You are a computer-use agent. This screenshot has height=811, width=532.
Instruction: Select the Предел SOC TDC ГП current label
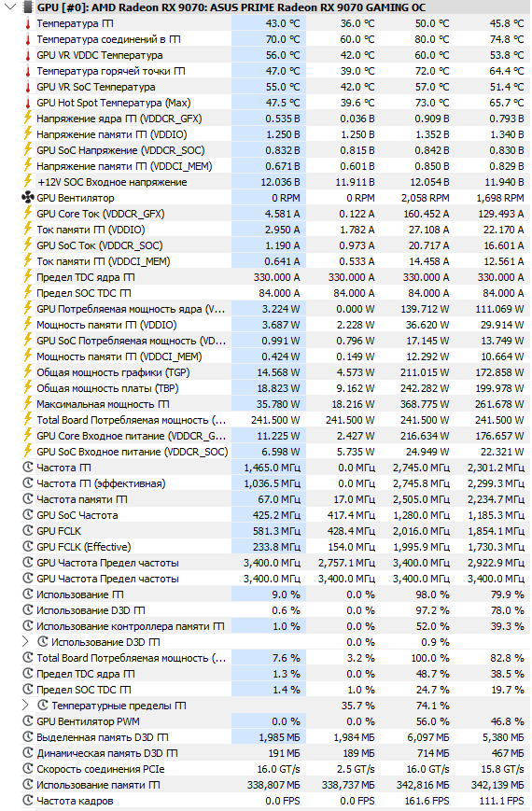click(84, 293)
